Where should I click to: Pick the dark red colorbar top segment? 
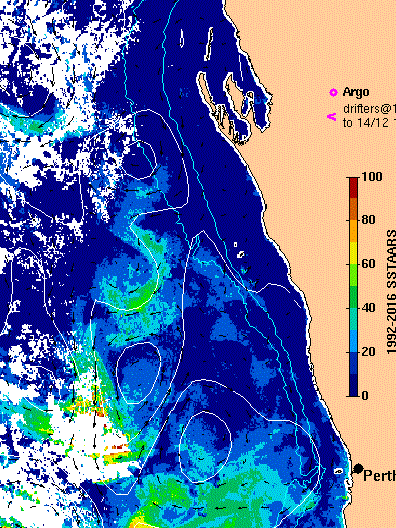pos(354,188)
